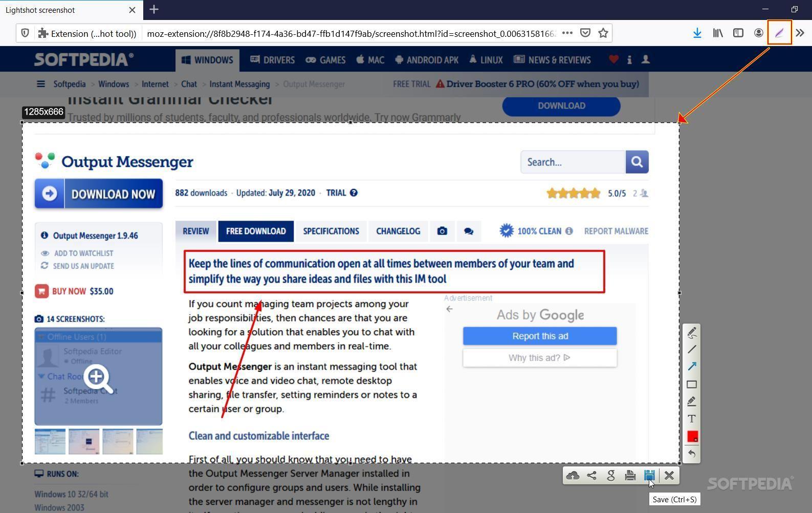Click the TRIAL help question icon

point(354,193)
